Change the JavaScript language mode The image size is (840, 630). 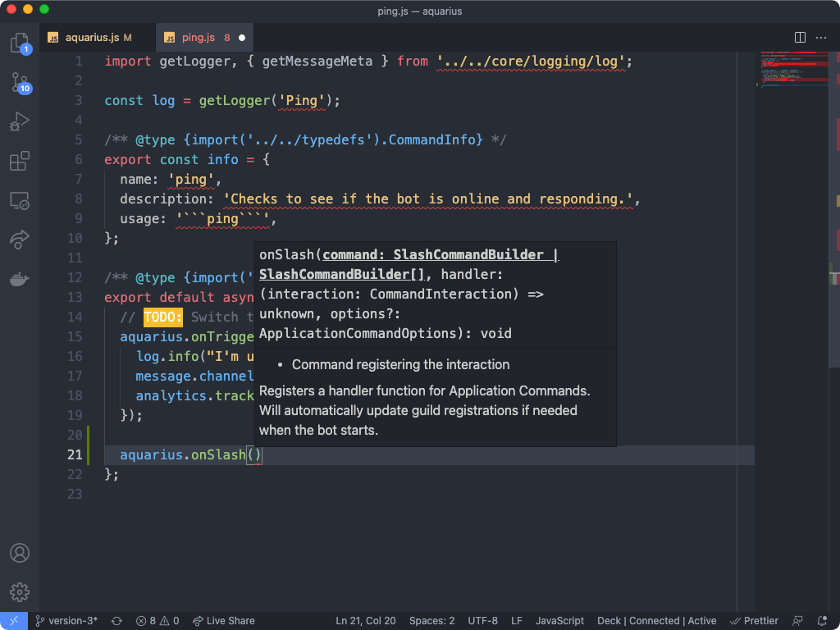pyautogui.click(x=559, y=621)
